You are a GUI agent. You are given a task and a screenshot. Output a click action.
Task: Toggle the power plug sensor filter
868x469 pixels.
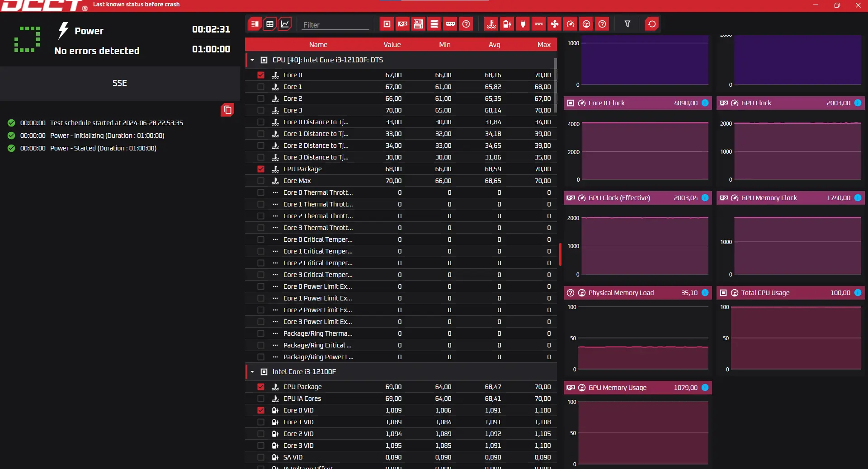[523, 24]
